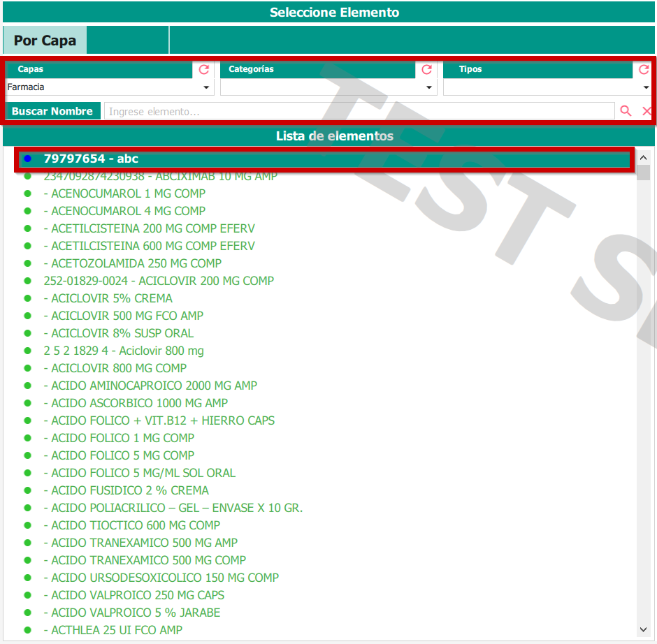Click the list scrollbar down arrow
The height and width of the screenshot is (644, 657).
tap(643, 629)
